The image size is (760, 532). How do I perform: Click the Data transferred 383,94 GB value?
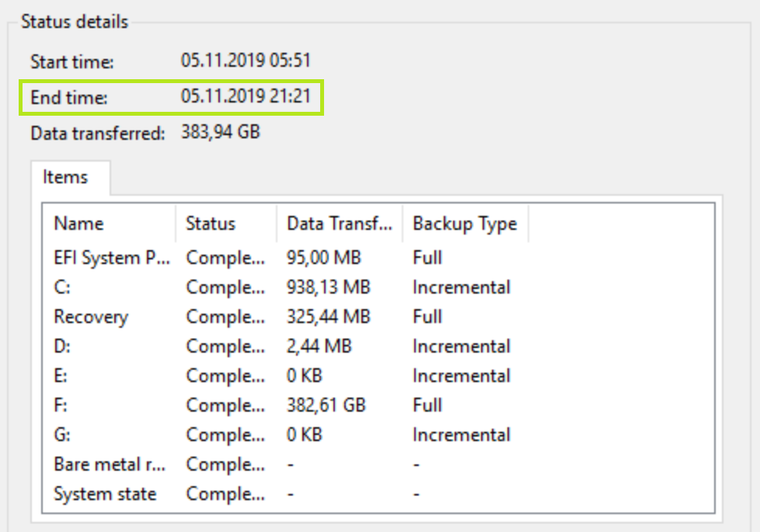coord(220,132)
